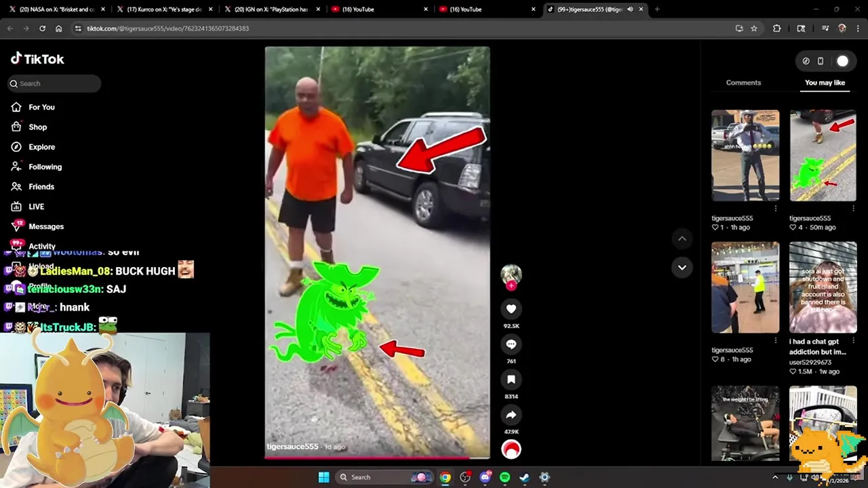Close the NASA on X tab

[103, 9]
